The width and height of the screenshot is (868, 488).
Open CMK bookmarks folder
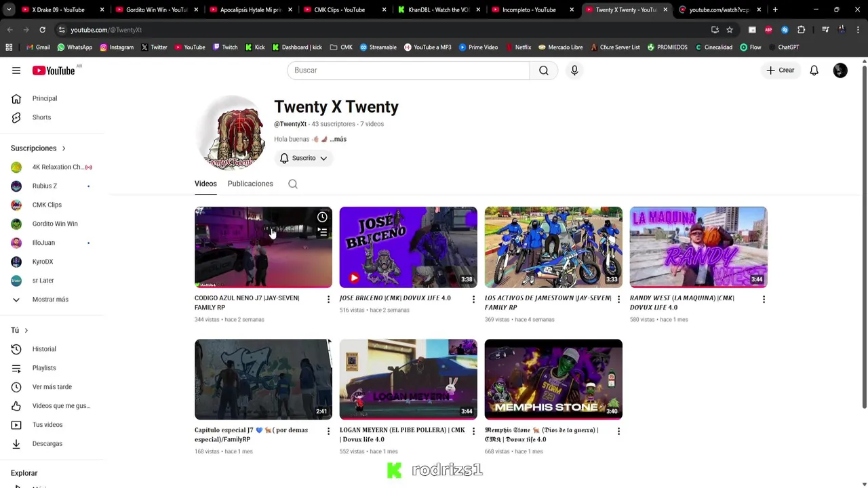point(341,47)
